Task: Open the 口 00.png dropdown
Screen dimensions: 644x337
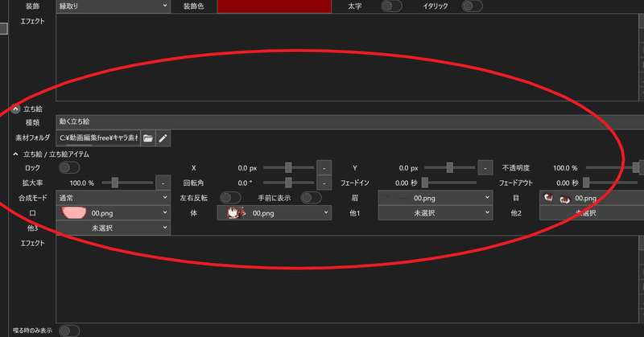Action: pos(113,213)
